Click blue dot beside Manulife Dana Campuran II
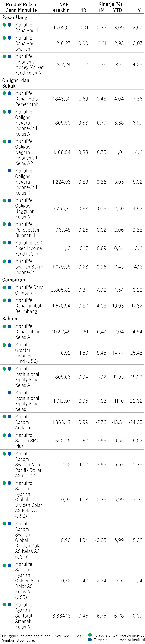The height and width of the screenshot is (644, 145). tap(9, 287)
